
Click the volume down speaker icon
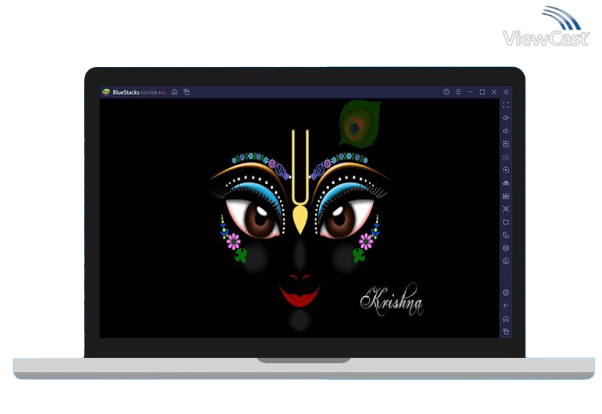click(x=506, y=131)
